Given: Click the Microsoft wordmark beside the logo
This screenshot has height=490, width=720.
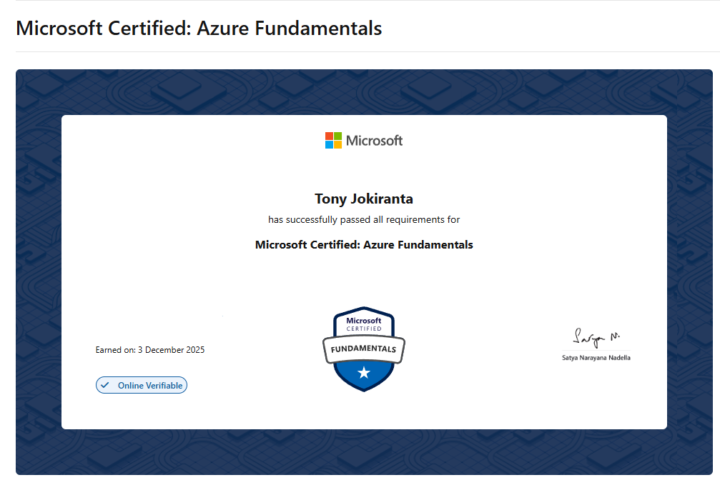Looking at the screenshot, I should coord(374,141).
